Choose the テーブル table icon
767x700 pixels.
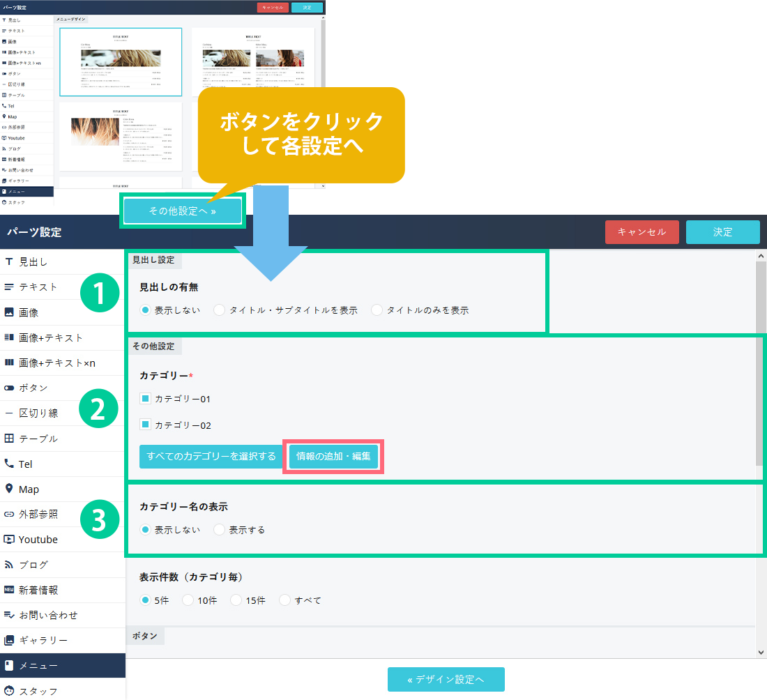(x=9, y=439)
